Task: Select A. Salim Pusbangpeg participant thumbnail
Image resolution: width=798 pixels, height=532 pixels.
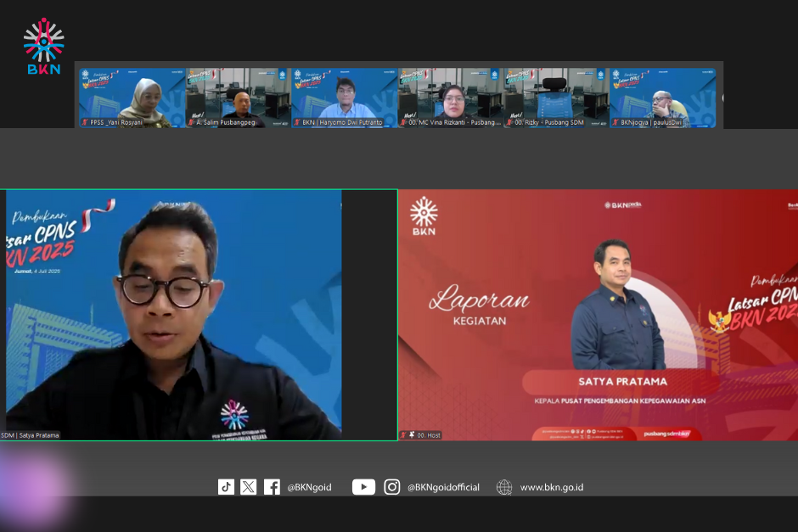Action: (238, 98)
